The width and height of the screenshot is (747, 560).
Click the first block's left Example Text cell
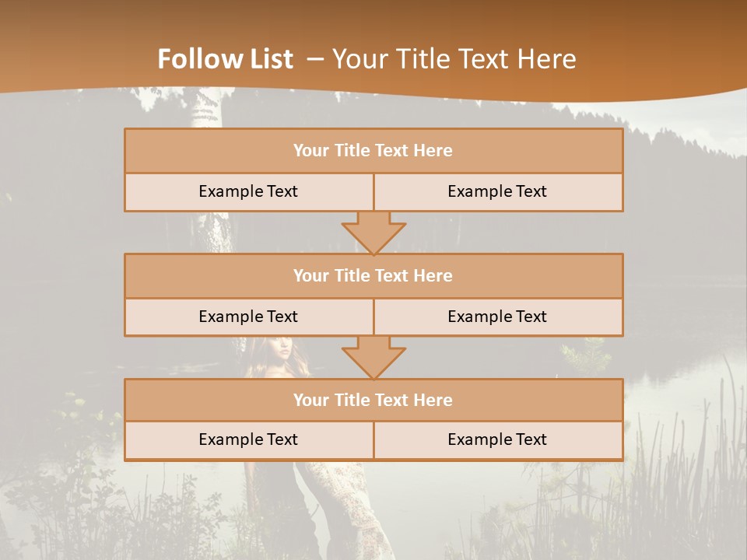pyautogui.click(x=249, y=192)
